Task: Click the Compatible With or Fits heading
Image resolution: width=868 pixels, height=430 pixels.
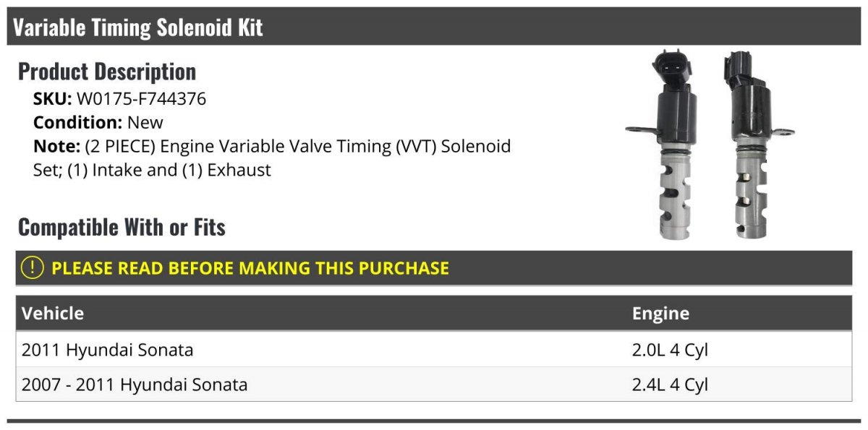Action: click(122, 227)
